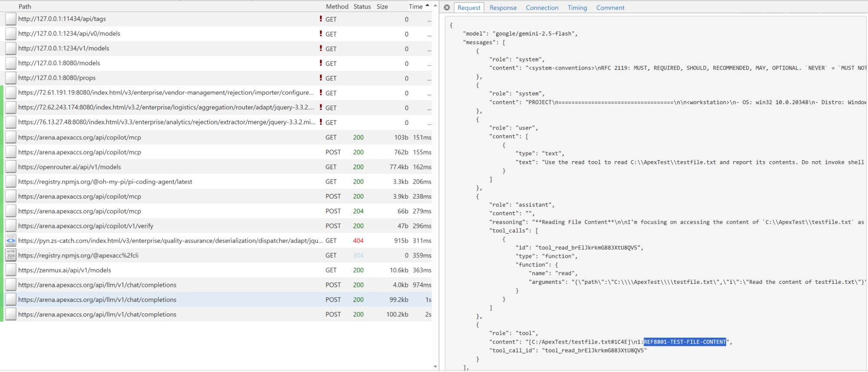Open the Connection tab
868x372 pixels.
tap(542, 7)
